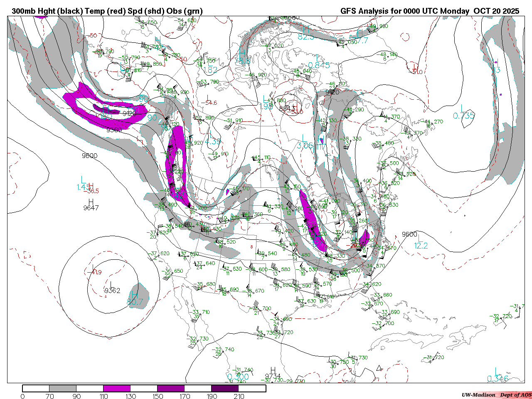
Task: Click the chart title "300mb Hght (black) Temp (red)"
Action: click(68, 11)
